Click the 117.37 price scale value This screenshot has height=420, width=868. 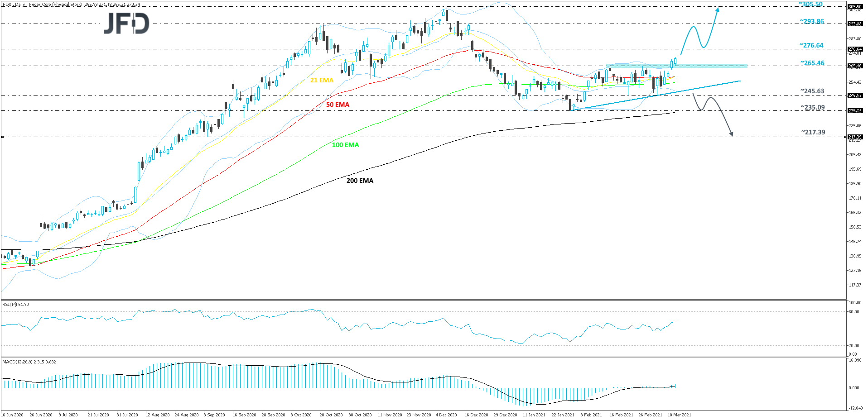[x=855, y=285]
